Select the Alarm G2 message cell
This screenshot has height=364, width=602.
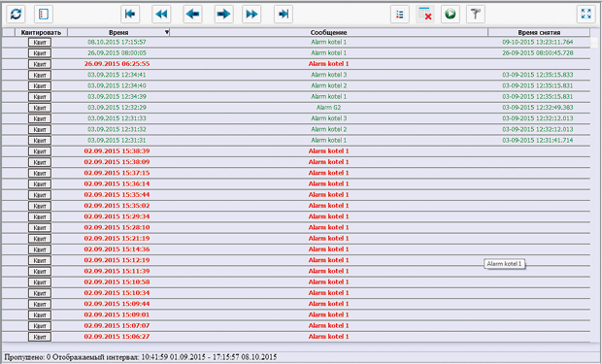[x=328, y=108]
